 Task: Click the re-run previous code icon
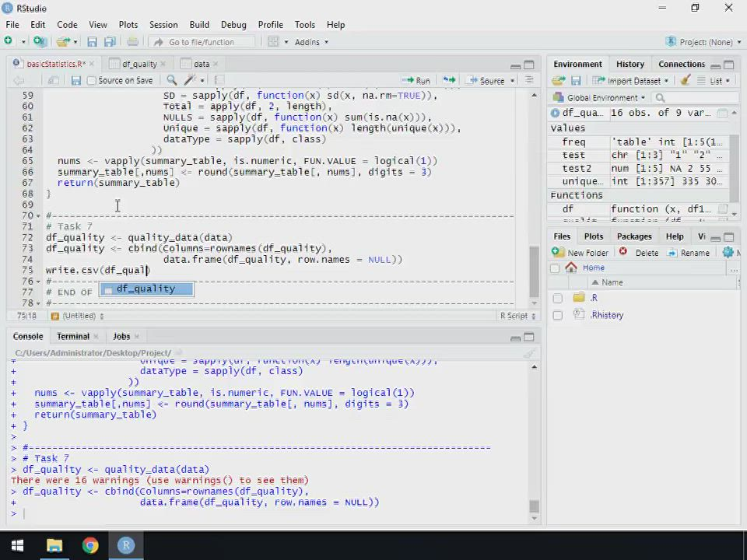point(449,80)
